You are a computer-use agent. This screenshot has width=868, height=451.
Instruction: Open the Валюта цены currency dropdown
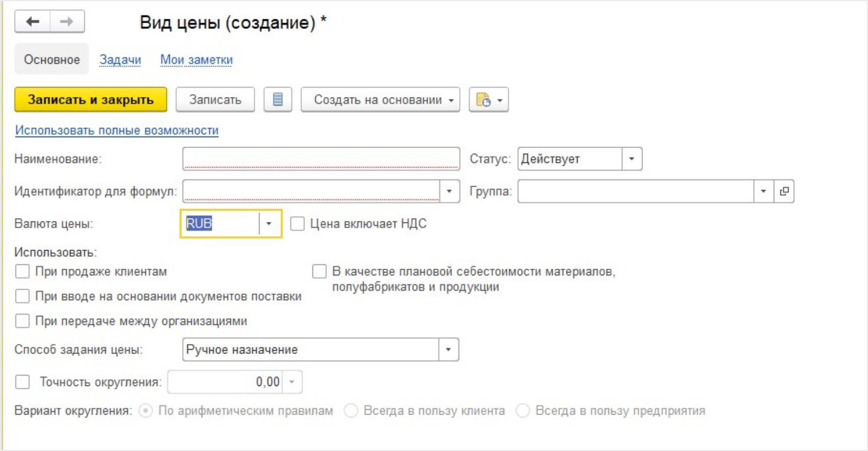[269, 224]
